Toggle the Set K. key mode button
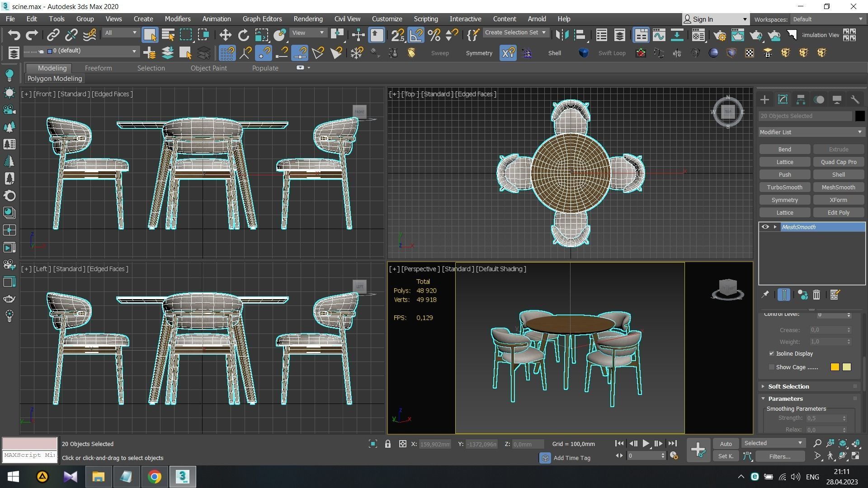The width and height of the screenshot is (868, 488). 726,457
